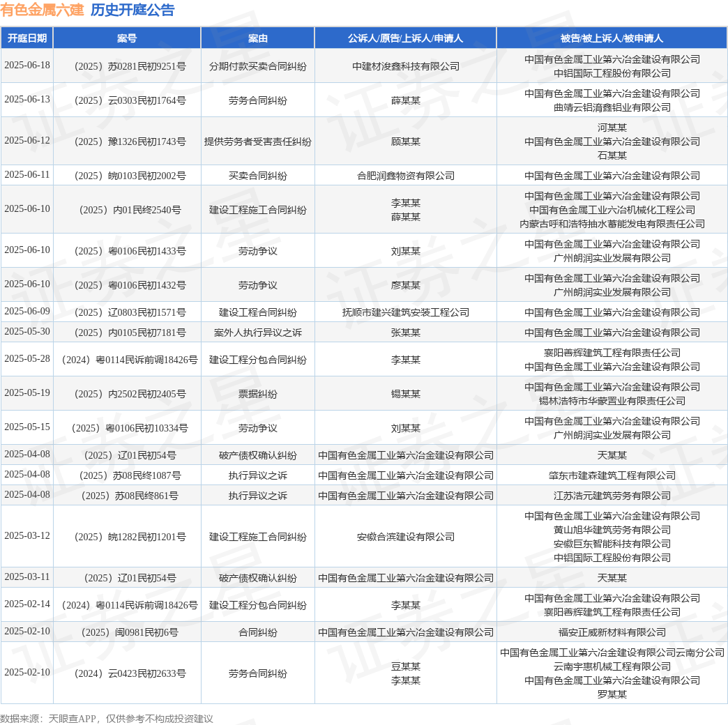Select the 案号 column header
Viewport: 728px width, 725px height.
tap(127, 38)
